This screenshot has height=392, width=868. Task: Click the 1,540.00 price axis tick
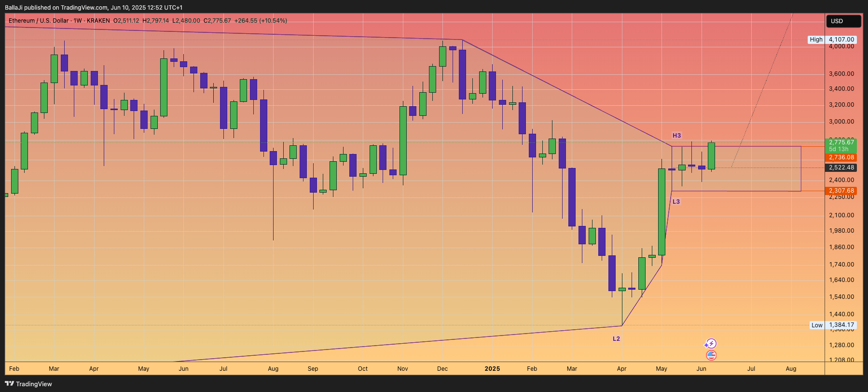841,297
